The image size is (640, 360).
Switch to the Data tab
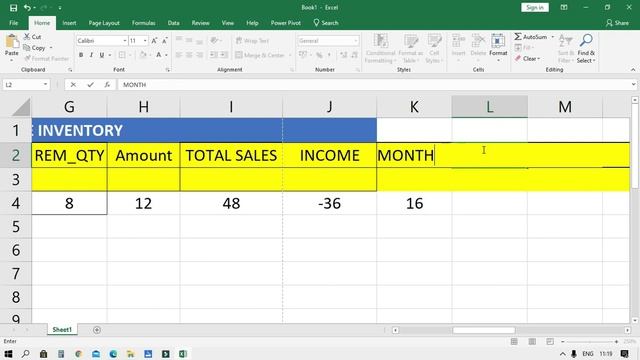coord(173,23)
